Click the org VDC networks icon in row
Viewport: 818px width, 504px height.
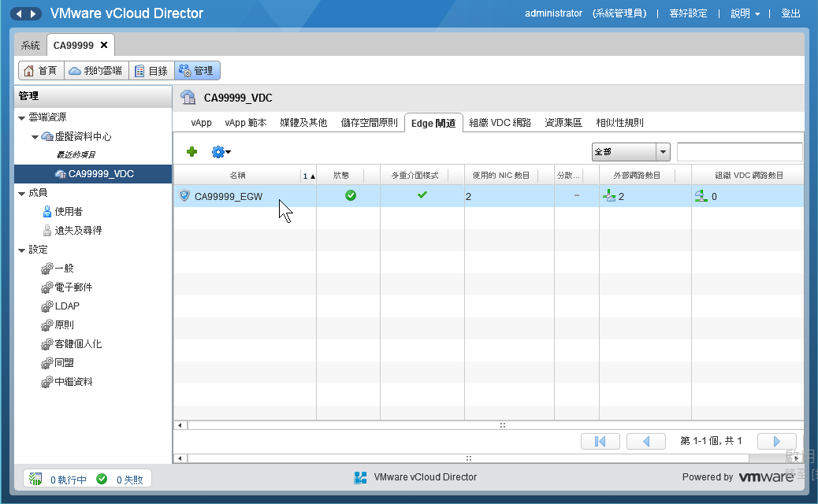(701, 196)
